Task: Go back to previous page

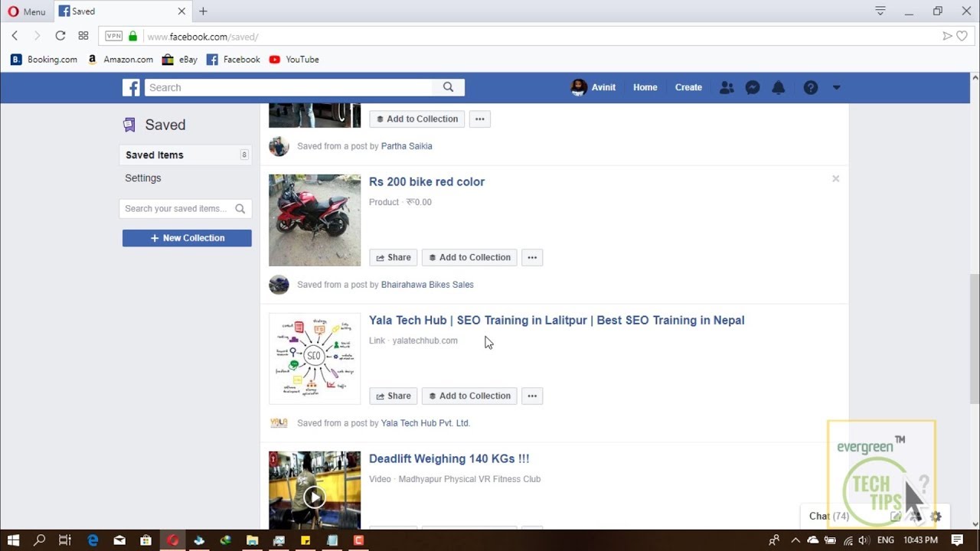Action: coord(15,36)
